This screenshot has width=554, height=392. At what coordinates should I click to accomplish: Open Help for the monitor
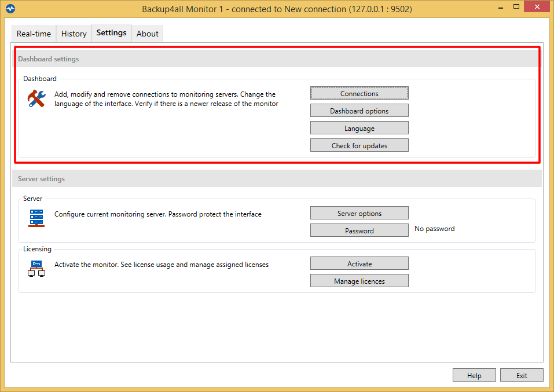[474, 375]
